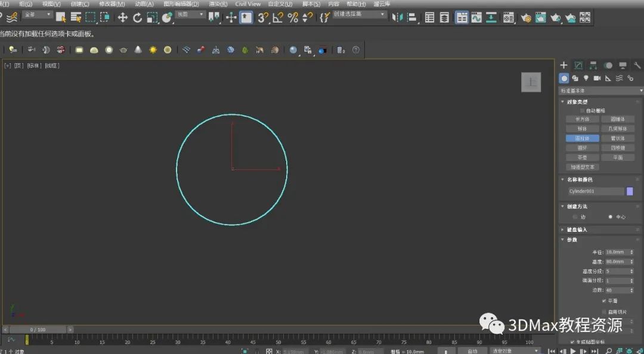The height and width of the screenshot is (354, 644).
Task: Click the 长方体 box primitive button
Action: coord(582,119)
